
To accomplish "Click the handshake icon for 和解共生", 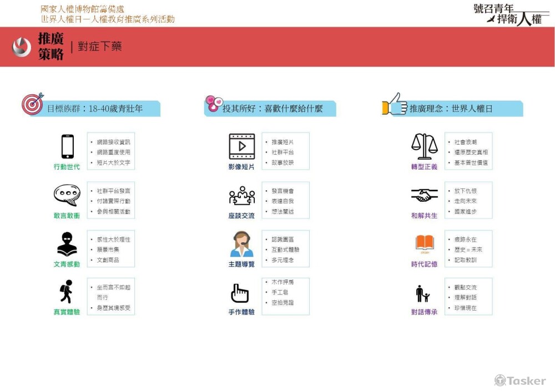I will click(425, 196).
